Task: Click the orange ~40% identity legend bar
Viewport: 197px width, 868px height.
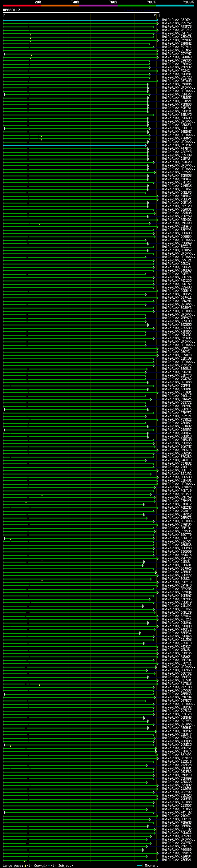Action: pos(60,6)
